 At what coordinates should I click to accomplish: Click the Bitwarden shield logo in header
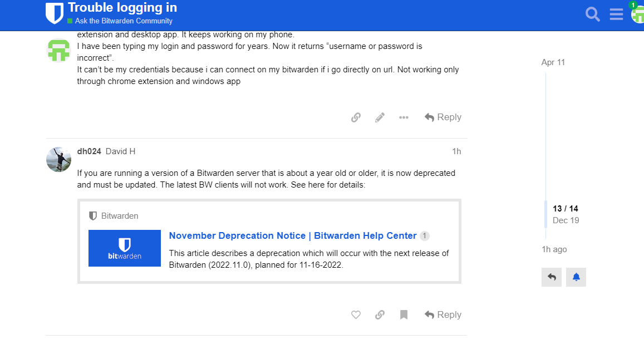point(54,13)
